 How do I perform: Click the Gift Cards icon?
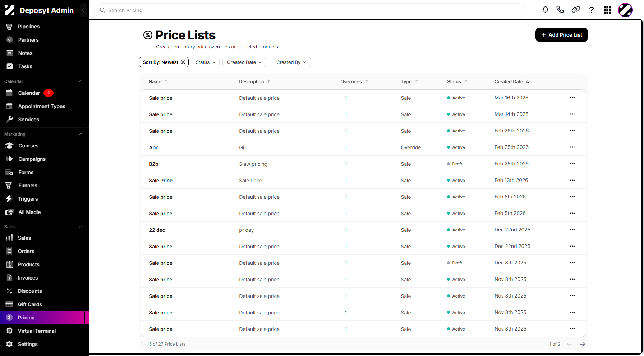coord(9,304)
